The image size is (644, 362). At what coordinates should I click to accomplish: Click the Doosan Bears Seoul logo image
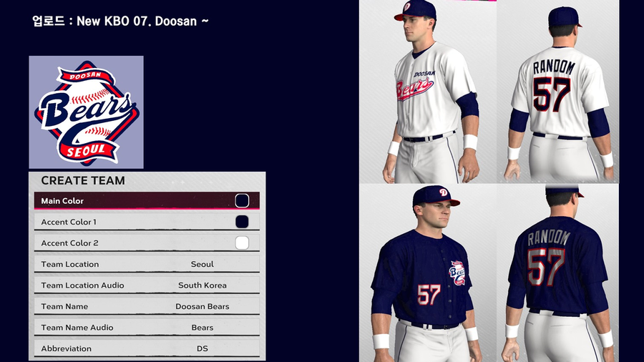click(x=87, y=112)
